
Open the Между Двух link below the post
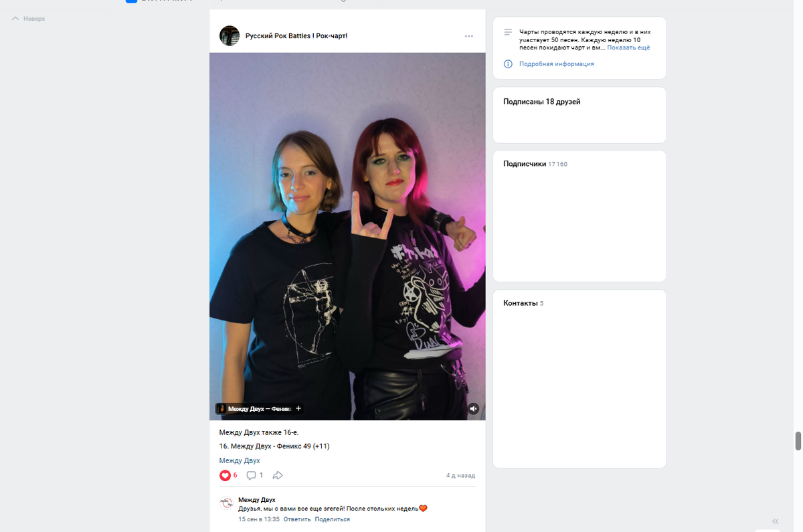pos(240,460)
